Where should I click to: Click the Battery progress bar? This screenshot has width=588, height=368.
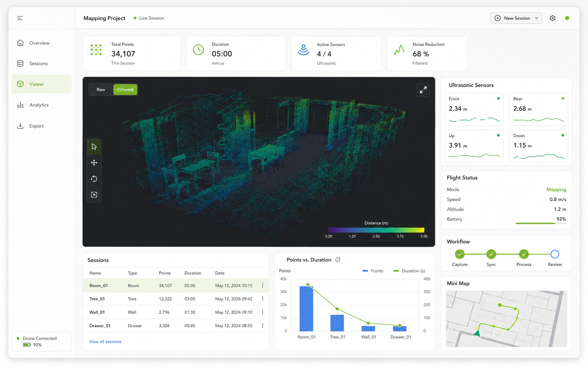coord(541,223)
